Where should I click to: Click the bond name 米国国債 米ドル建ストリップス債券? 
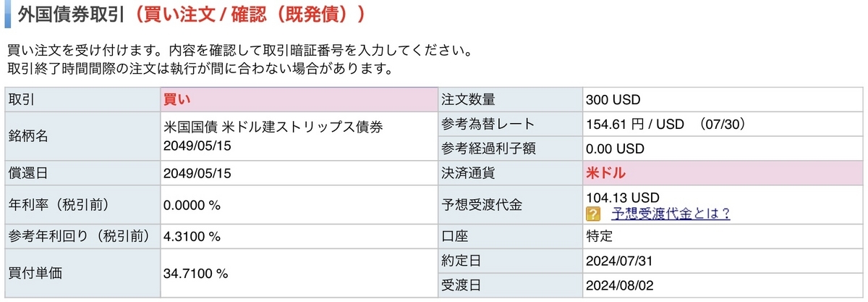coord(274,127)
